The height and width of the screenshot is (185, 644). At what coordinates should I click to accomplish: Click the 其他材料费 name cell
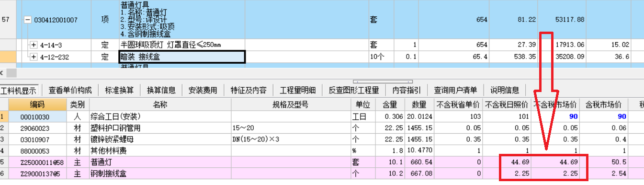(x=160, y=150)
